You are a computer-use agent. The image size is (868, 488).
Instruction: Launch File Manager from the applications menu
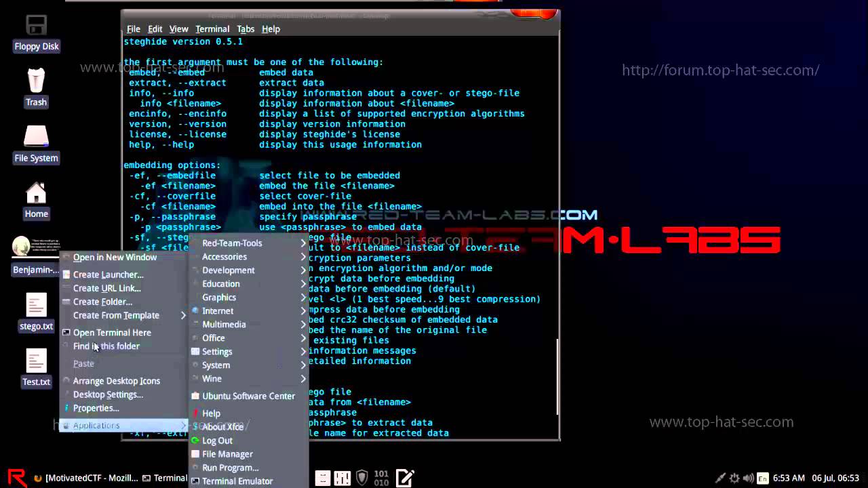248,454
